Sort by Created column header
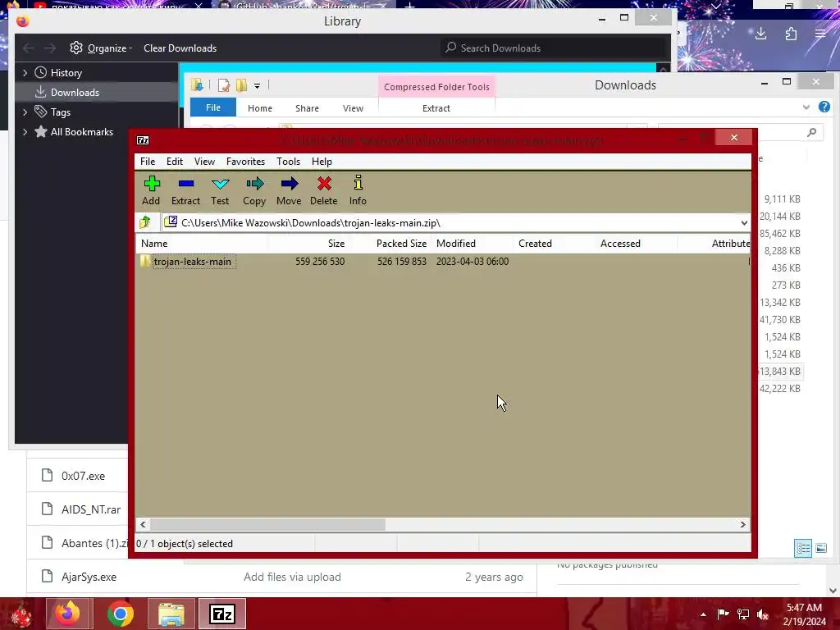840x630 pixels. point(535,243)
